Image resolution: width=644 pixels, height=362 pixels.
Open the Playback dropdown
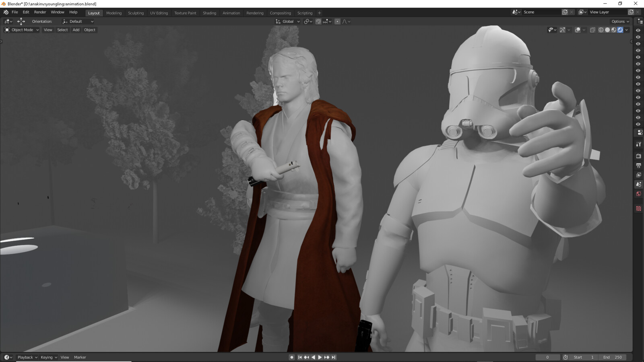click(27, 357)
